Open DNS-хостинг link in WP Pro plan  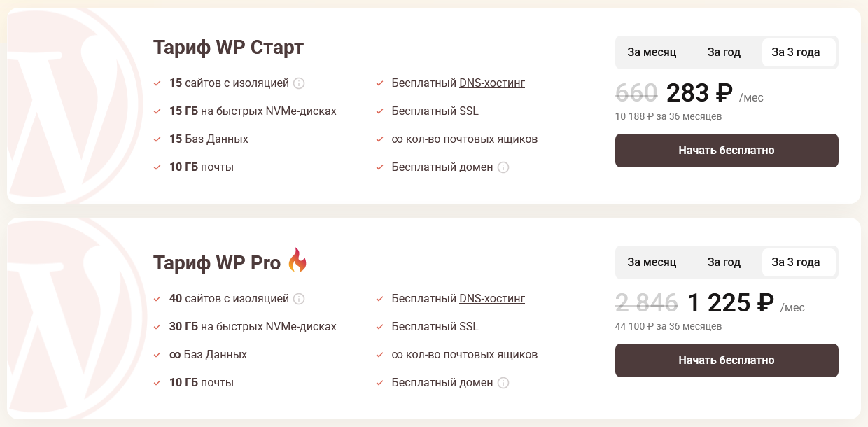[492, 299]
